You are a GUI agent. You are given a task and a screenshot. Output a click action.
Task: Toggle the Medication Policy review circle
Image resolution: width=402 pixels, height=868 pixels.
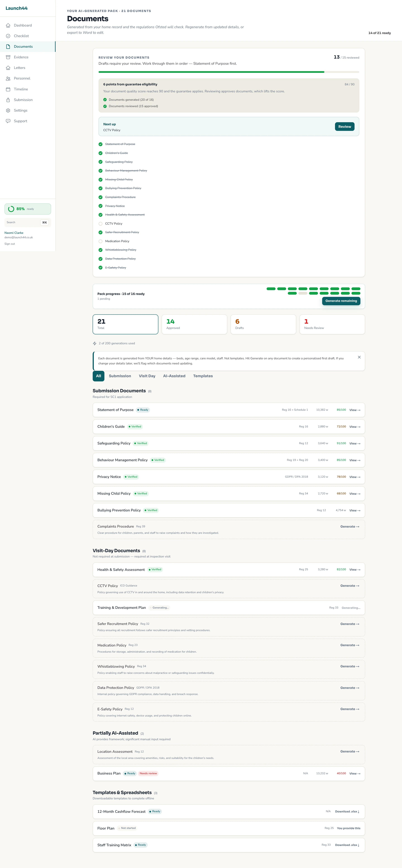point(100,241)
